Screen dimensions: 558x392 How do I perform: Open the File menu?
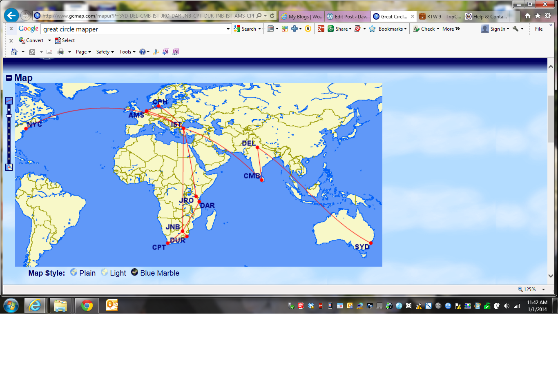(x=538, y=29)
